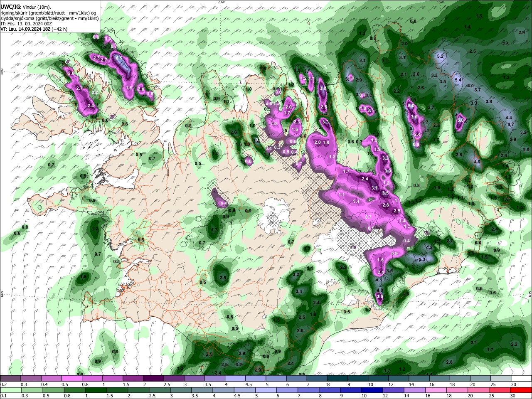Pick the pale grey snow legend swatch above 25
532x399 pixels.
501,379
